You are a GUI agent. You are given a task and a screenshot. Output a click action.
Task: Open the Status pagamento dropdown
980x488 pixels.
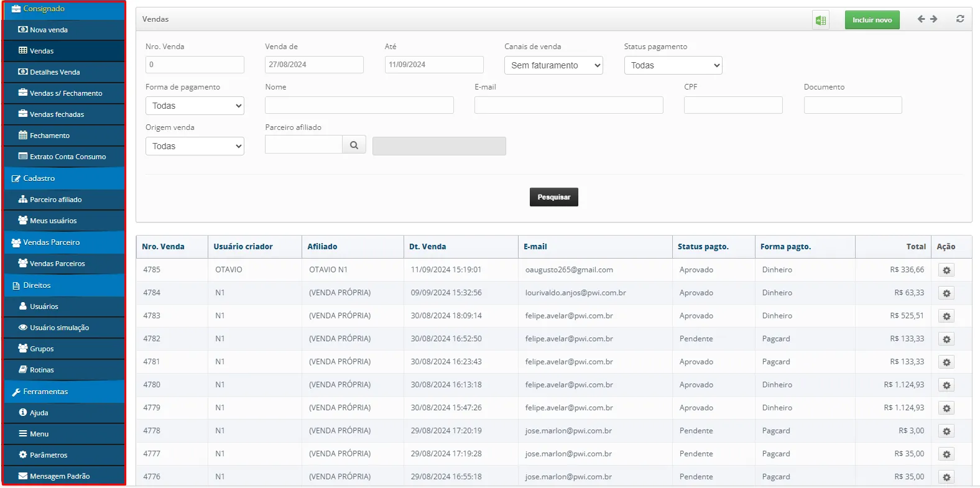click(x=673, y=65)
